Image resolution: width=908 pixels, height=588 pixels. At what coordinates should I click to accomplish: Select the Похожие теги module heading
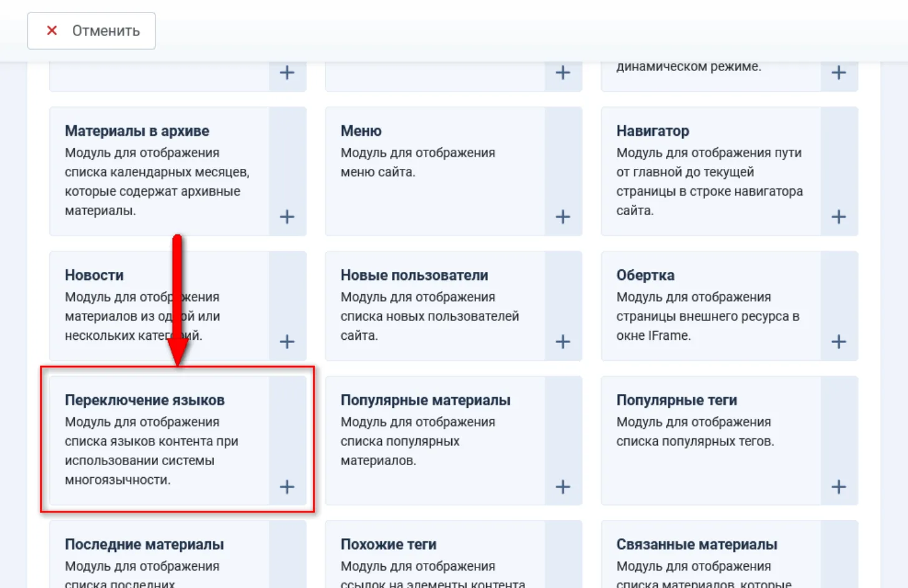(x=388, y=544)
